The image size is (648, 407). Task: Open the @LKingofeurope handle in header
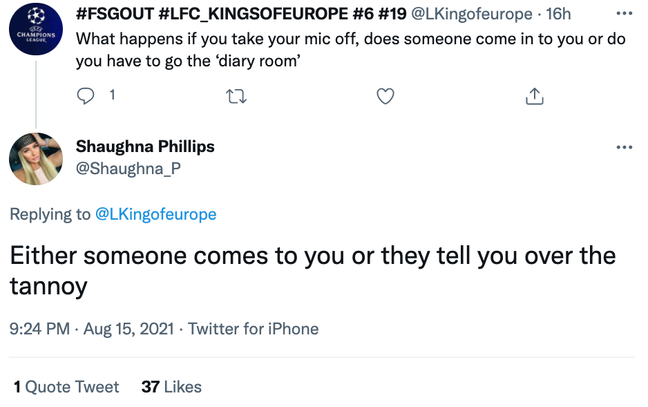(x=472, y=14)
